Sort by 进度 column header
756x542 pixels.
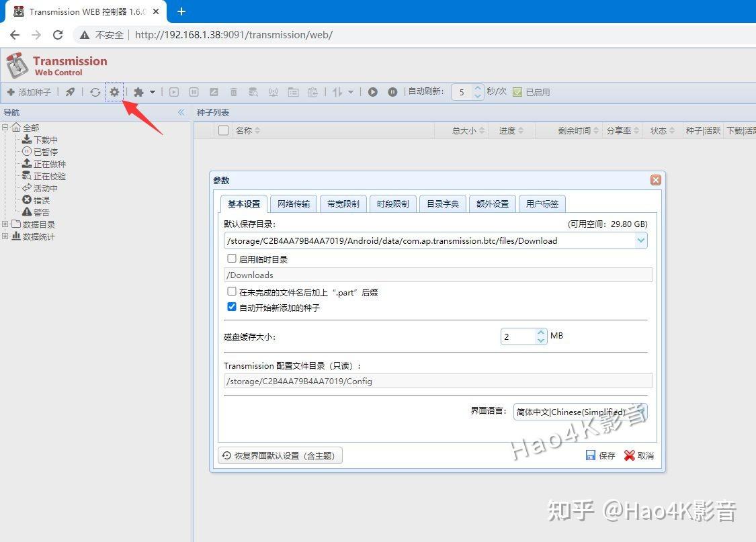[x=511, y=130]
